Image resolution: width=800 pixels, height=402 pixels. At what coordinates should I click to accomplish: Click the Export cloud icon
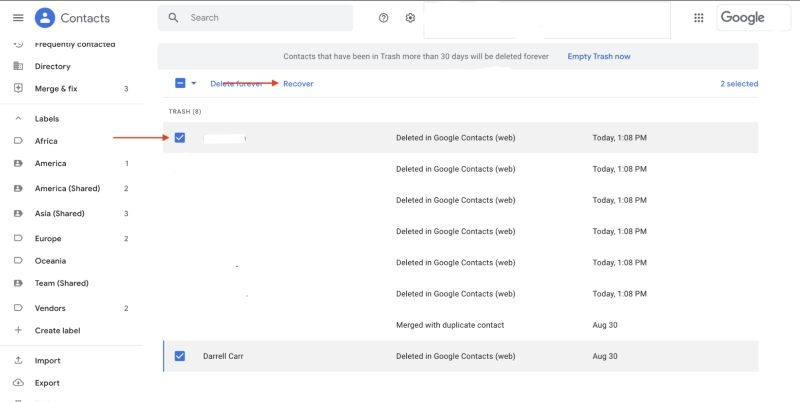[x=18, y=383]
